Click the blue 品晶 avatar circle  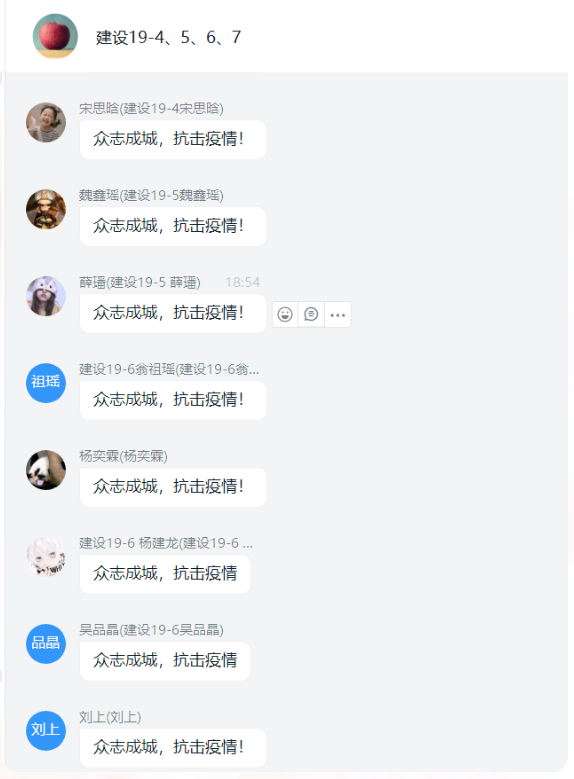[46, 644]
